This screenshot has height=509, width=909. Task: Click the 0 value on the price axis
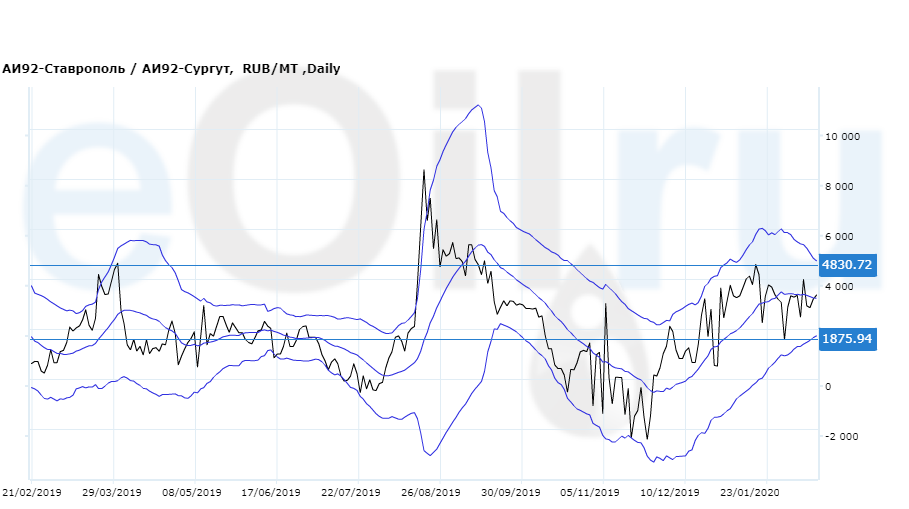point(826,386)
